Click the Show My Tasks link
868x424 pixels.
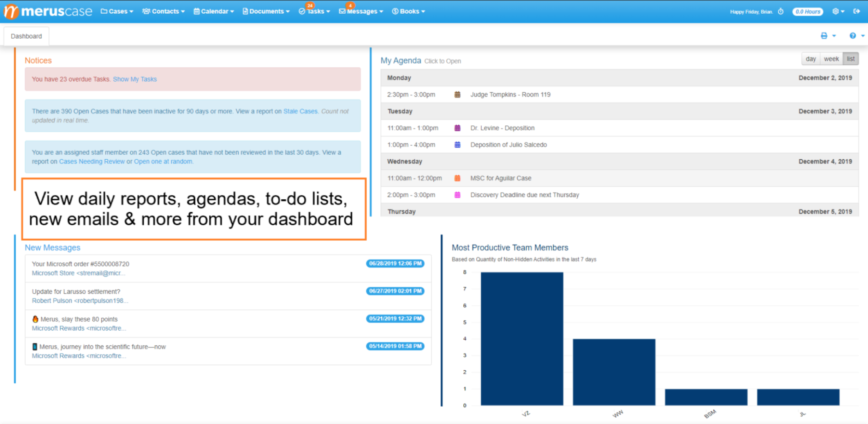click(x=135, y=79)
